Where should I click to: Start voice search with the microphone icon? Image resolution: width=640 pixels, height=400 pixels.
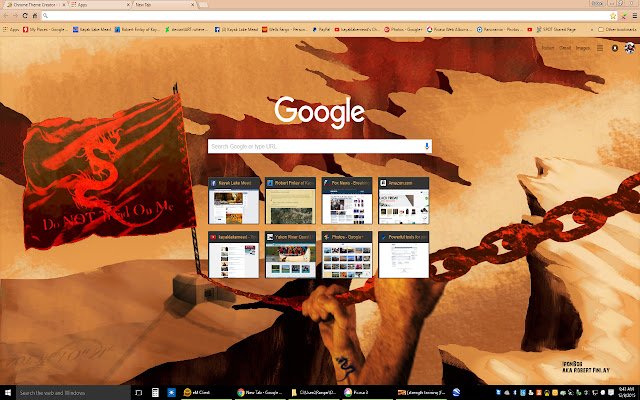pos(427,146)
